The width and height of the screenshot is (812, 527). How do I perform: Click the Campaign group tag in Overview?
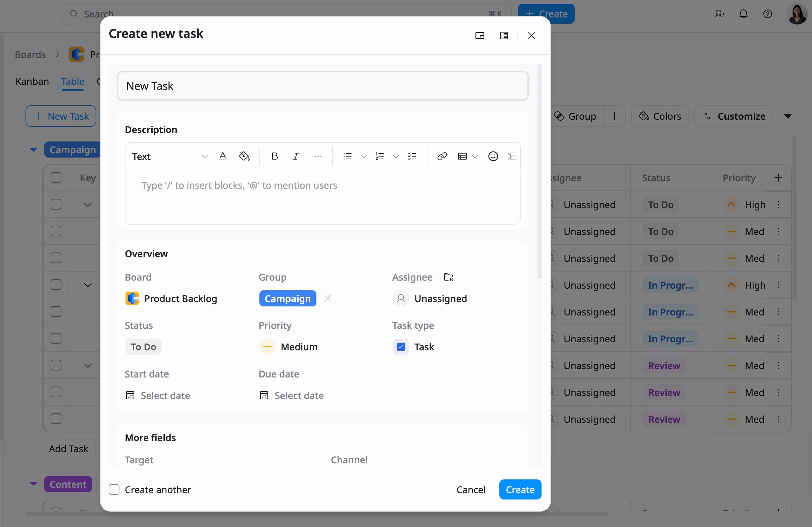coord(288,299)
